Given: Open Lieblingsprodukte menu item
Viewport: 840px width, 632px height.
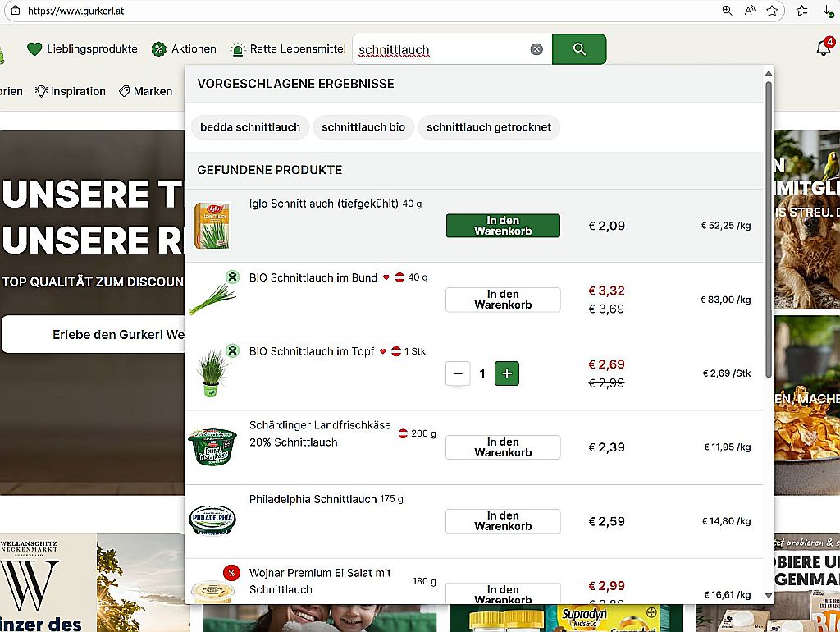Looking at the screenshot, I should pos(82,49).
